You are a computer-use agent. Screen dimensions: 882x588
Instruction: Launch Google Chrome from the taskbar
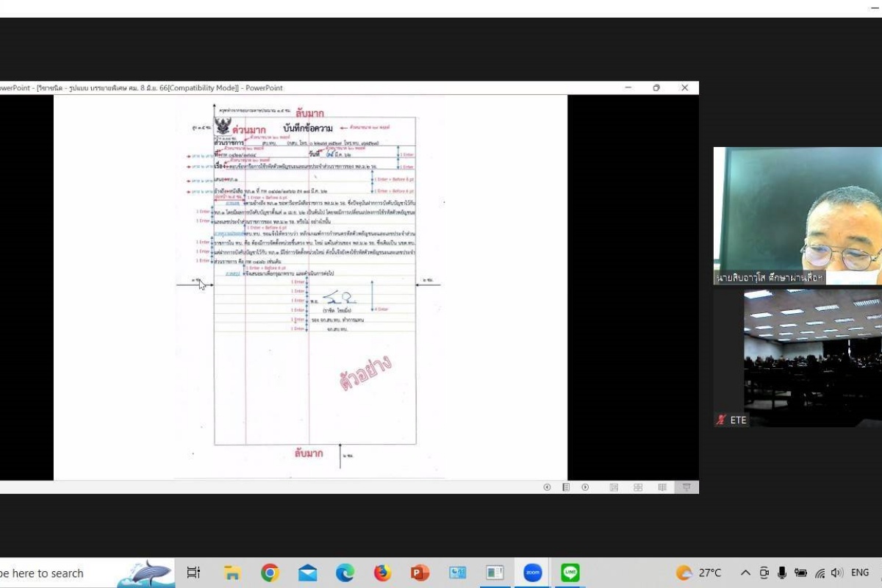click(x=270, y=573)
